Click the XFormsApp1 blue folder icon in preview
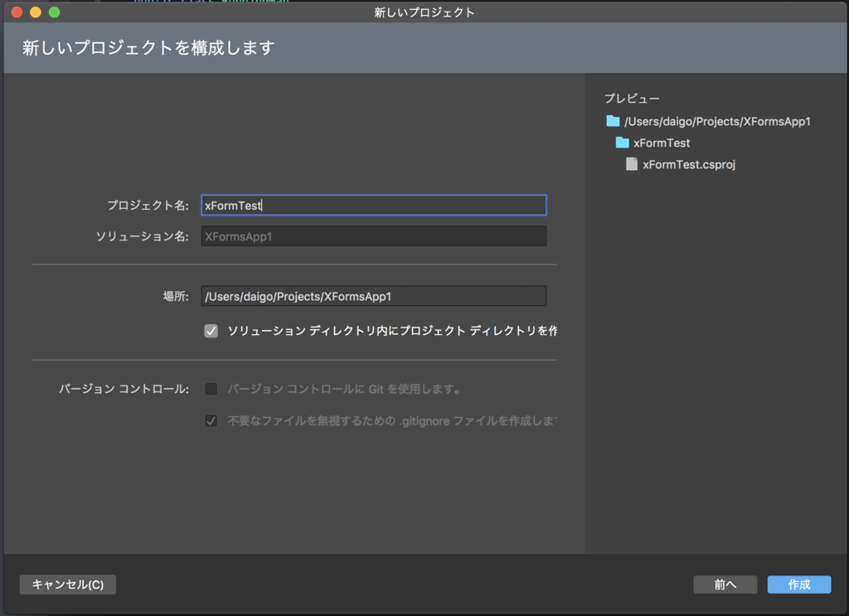The image size is (849, 616). click(613, 121)
